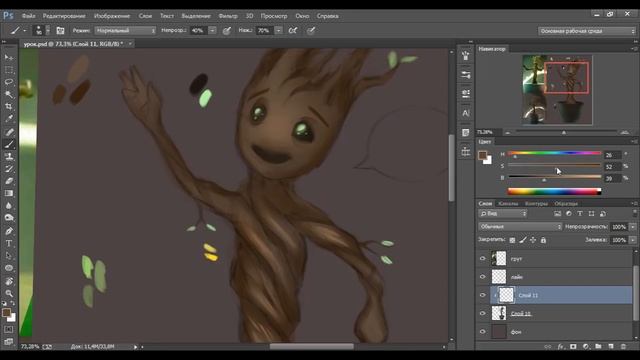Open layer opacity 100% arrow
Screen dimensions: 640x360
pyautogui.click(x=633, y=227)
